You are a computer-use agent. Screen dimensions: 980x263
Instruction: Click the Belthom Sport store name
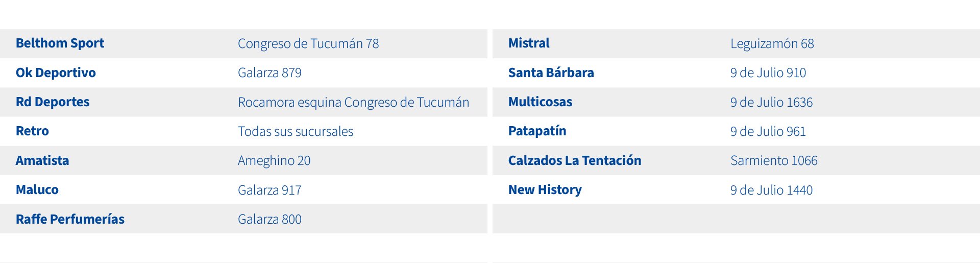pos(60,43)
